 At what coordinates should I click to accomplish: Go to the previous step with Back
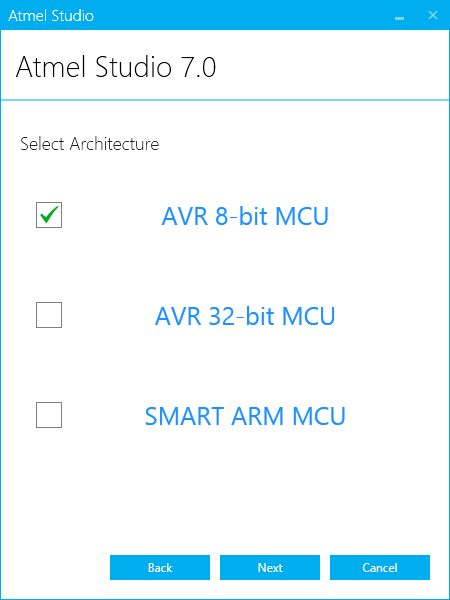tap(160, 567)
